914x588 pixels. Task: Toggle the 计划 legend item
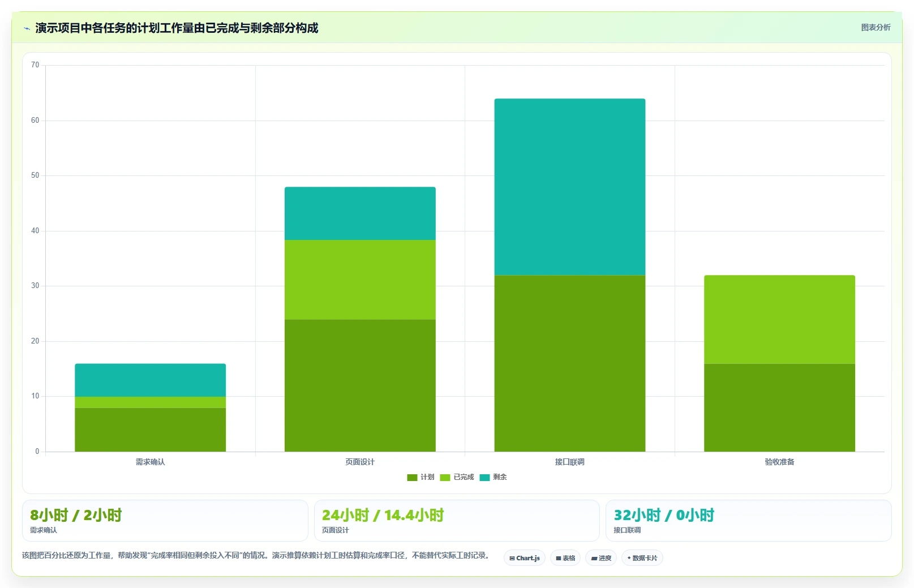pos(420,477)
